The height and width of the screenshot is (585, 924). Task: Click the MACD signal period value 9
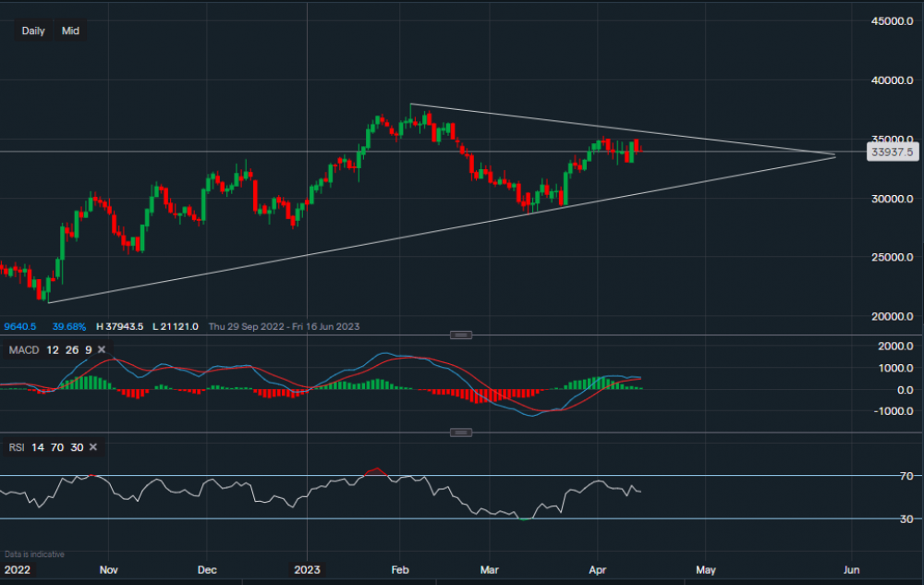point(88,349)
